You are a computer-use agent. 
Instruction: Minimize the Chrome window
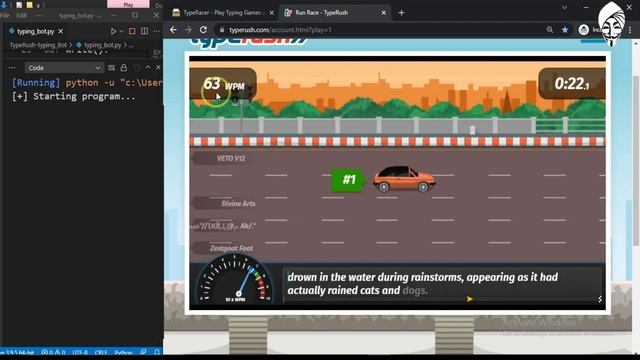[586, 7]
